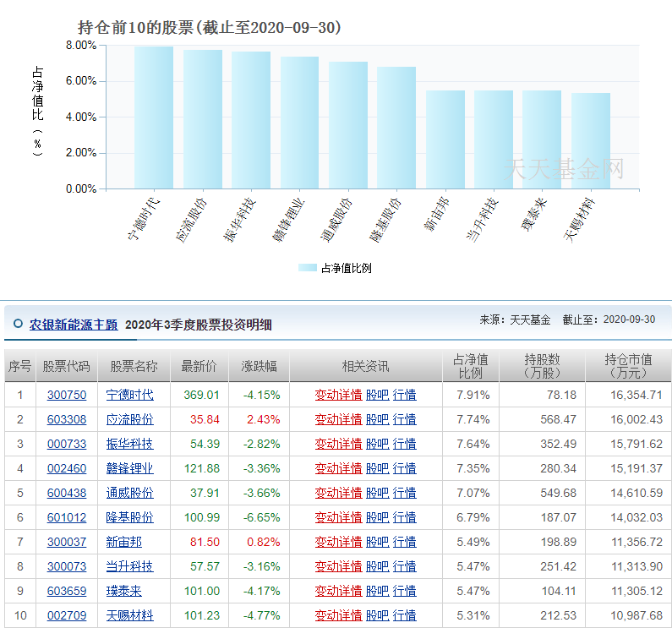The image size is (672, 628).
Task: Click the circle bullet icon before fund name
Action: click(x=18, y=324)
